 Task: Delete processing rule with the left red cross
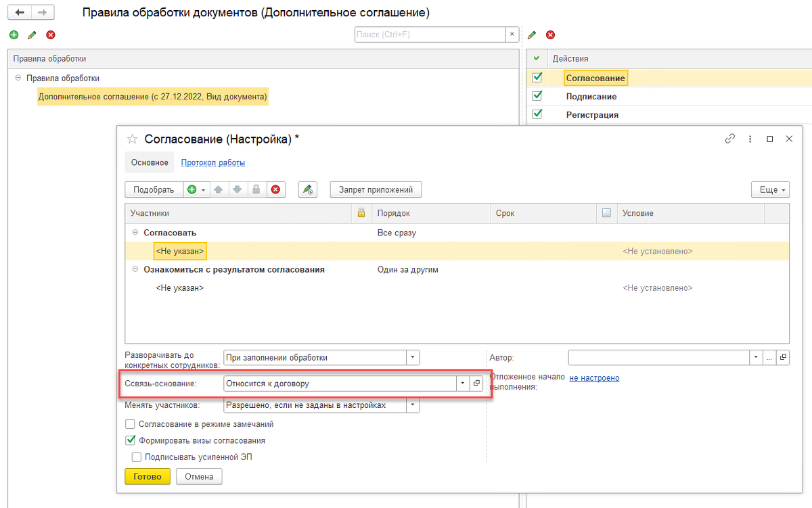pos(50,34)
